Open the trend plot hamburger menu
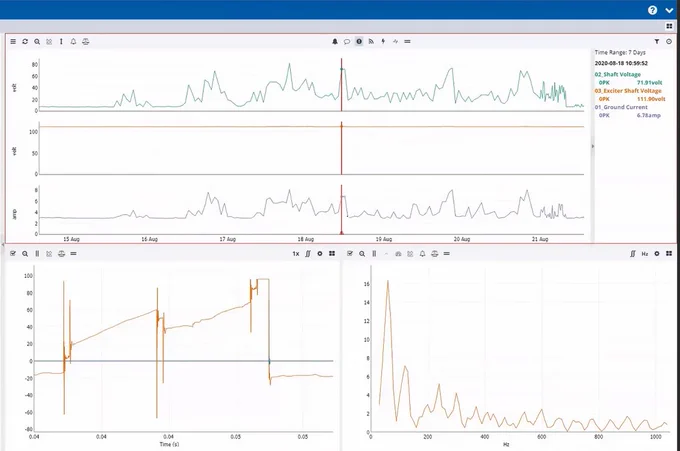This screenshot has height=451, width=680. [13, 42]
